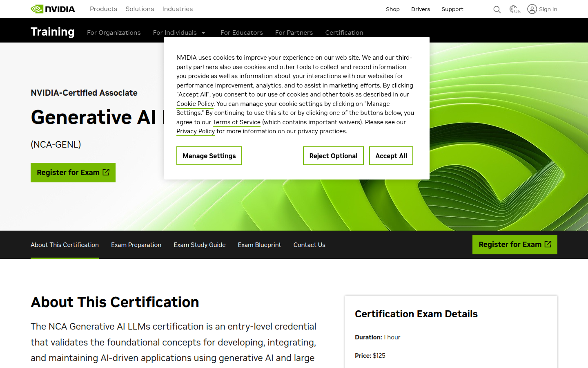Open the Privacy Policy link
This screenshot has height=368, width=588.
[196, 131]
